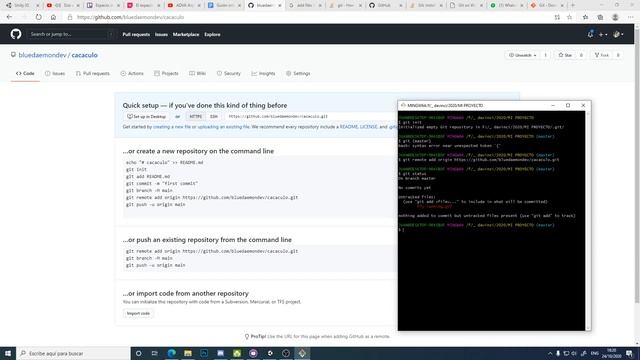Open the Insights tab
Screen dimensions: 640x360
263,73
